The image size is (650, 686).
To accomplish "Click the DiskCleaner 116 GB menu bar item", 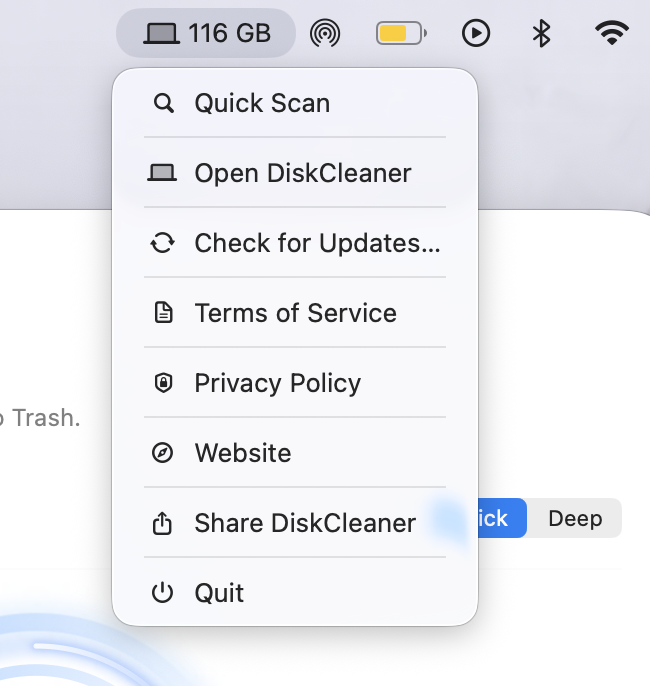I will coord(206,33).
